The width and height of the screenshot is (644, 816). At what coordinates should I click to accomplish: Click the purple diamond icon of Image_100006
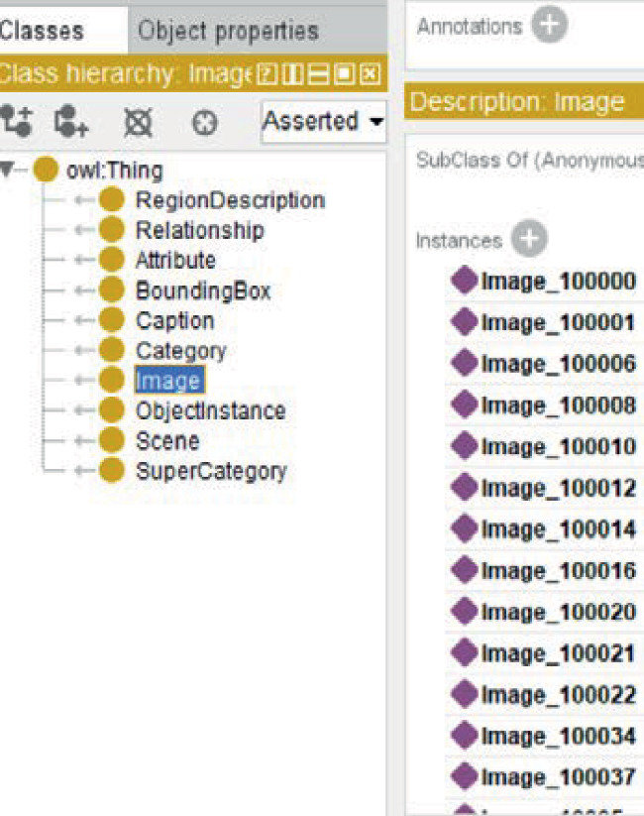tap(464, 362)
